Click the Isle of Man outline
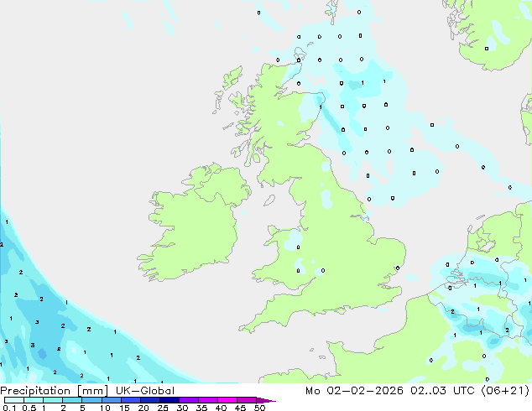The width and height of the screenshot is (532, 411). (269, 200)
